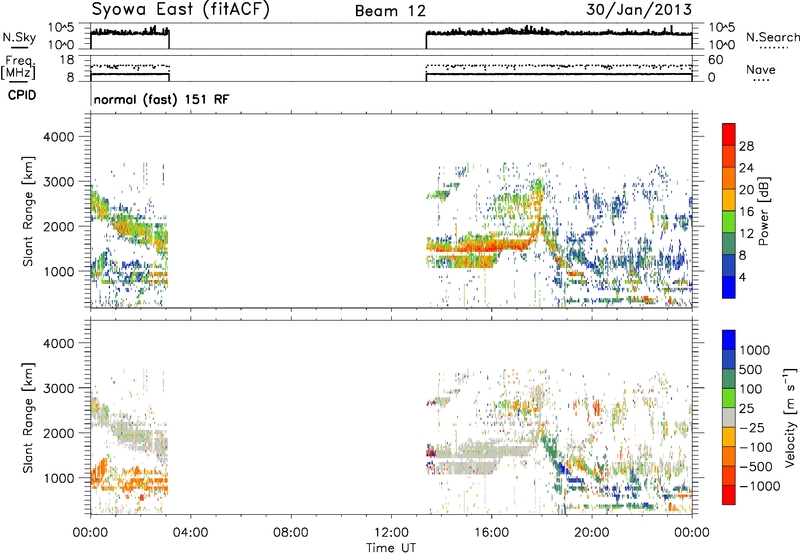Click the "500" label on the Velocity color bar
Image resolution: width=800 pixels, height=554 pixels.
[x=751, y=369]
